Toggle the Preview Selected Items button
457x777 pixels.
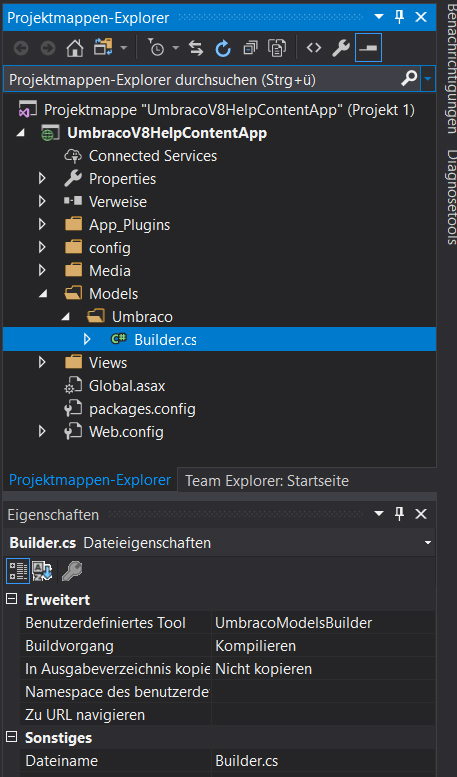click(x=368, y=48)
